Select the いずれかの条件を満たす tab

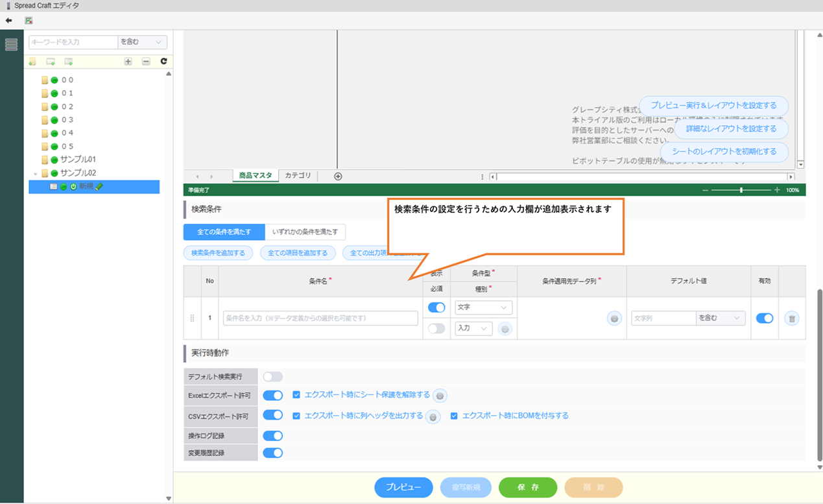[305, 232]
